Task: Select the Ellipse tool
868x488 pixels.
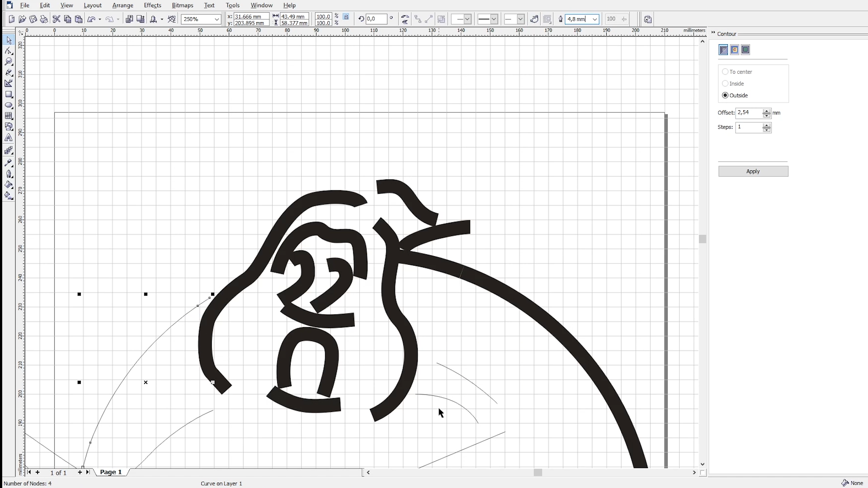Action: 9,105
